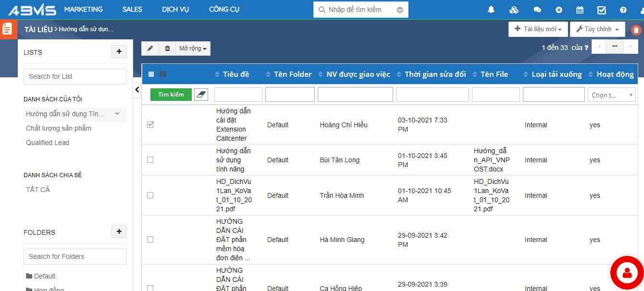
Task: Click the help question mark icon
Action: pos(623,10)
